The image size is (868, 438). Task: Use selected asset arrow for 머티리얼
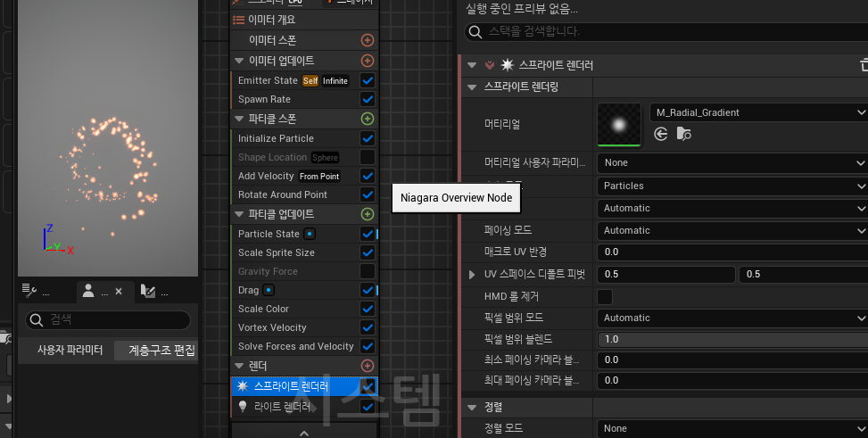coord(660,134)
